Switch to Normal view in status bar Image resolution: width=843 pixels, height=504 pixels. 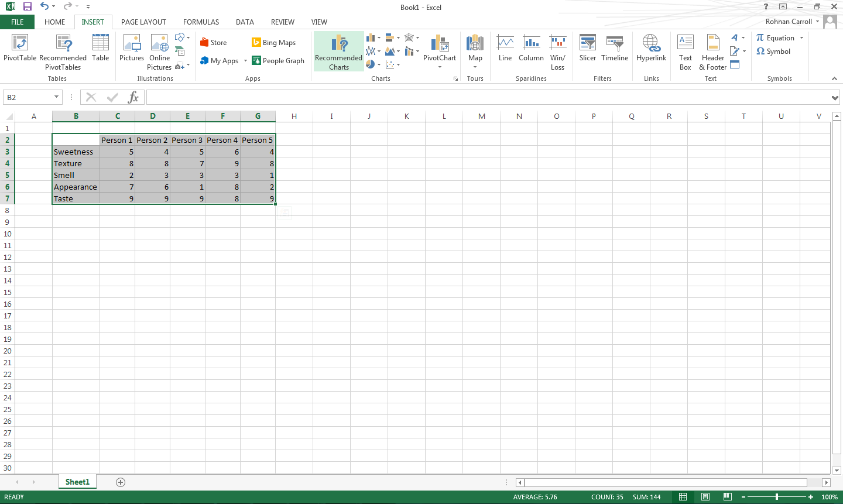point(683,497)
